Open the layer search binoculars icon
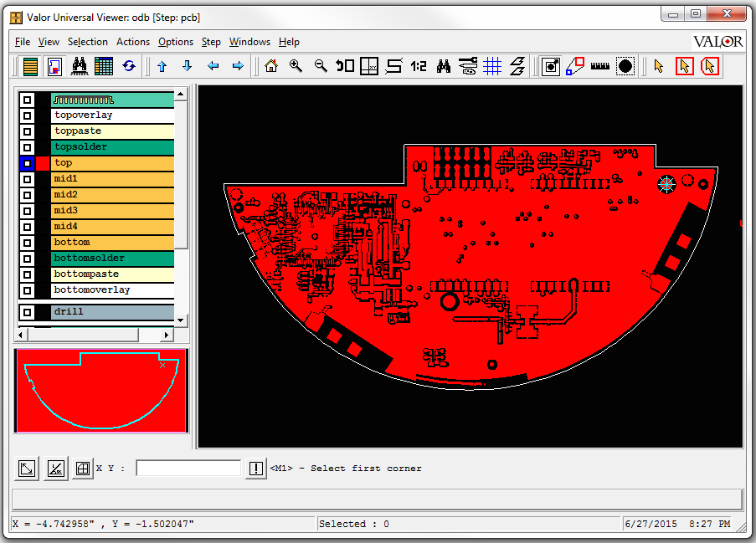The image size is (756, 543). (80, 66)
